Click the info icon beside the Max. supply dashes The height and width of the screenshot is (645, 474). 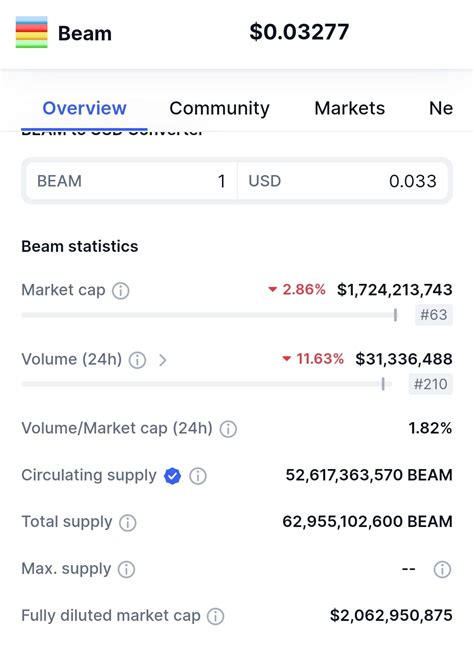(x=442, y=570)
